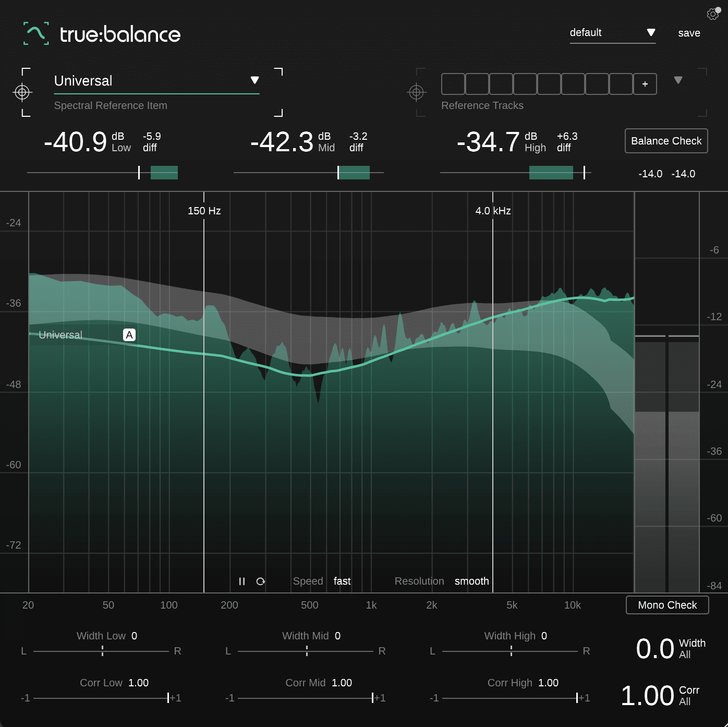Open the default preset dropdown
The image size is (728, 727).
(x=650, y=32)
